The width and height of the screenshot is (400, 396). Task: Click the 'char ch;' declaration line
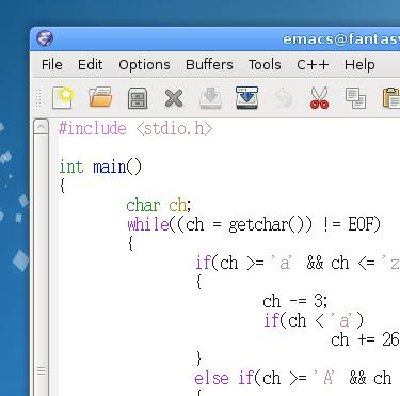[x=159, y=205]
